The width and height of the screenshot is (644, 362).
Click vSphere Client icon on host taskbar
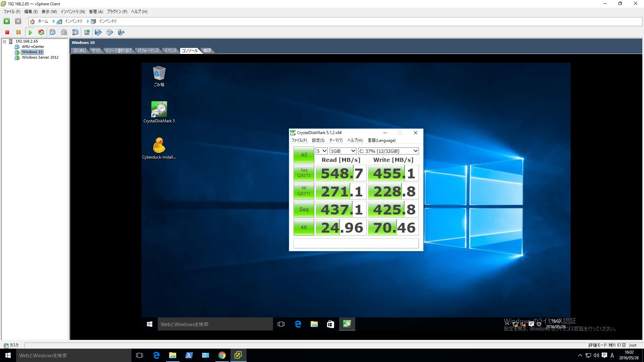[x=238, y=355]
